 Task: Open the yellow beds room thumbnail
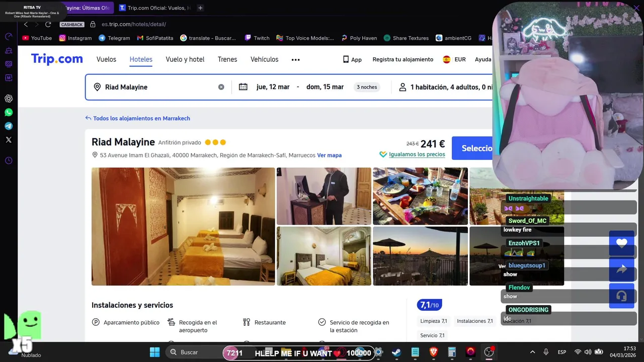click(324, 256)
